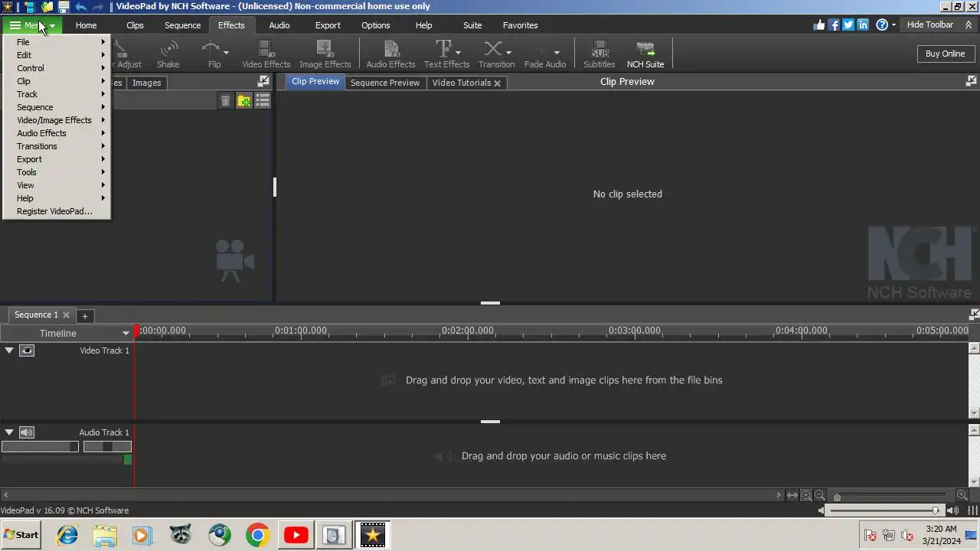The height and width of the screenshot is (551, 980).
Task: Click the loud speaker beside the volume slider
Action: 953,510
